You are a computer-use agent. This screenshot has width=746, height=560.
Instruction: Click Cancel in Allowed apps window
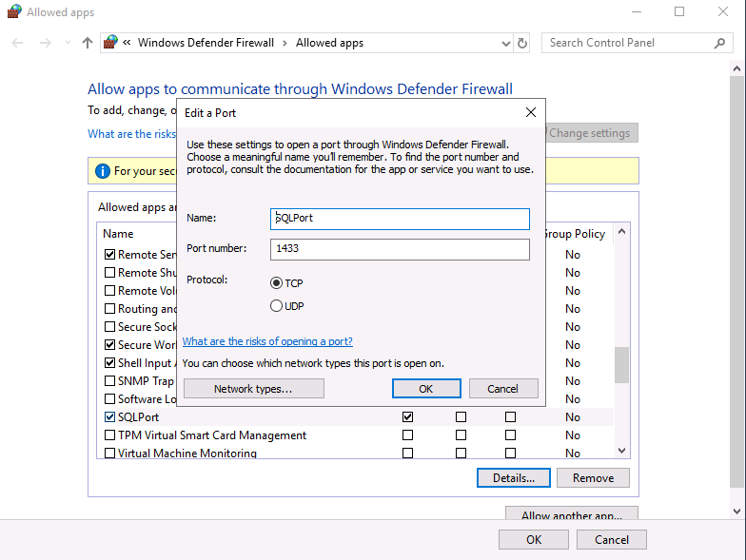tap(612, 540)
